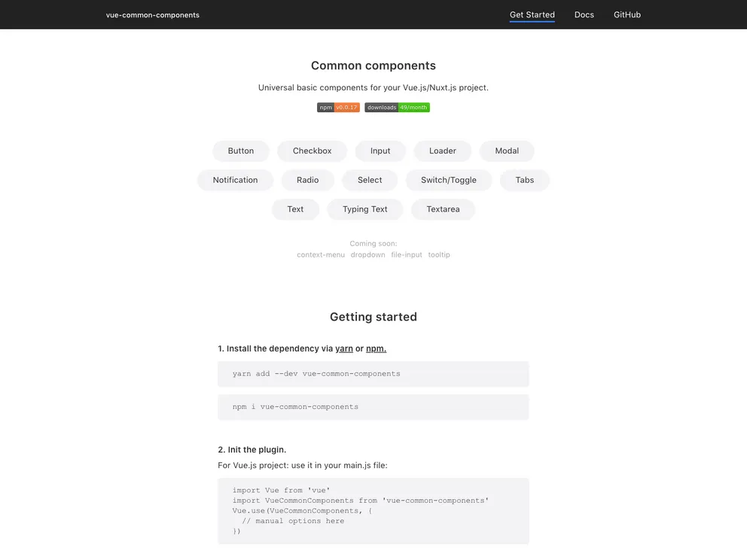Click the vue-common-components site logo

click(152, 15)
